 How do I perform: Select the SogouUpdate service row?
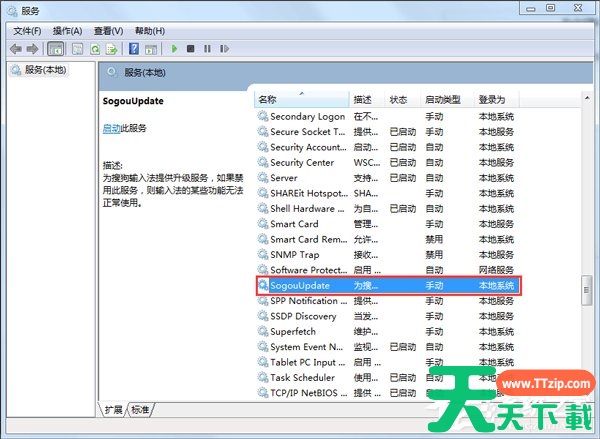point(388,286)
